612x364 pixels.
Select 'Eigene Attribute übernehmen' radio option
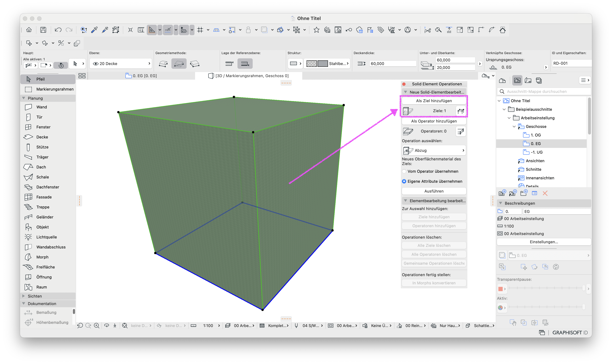404,181
